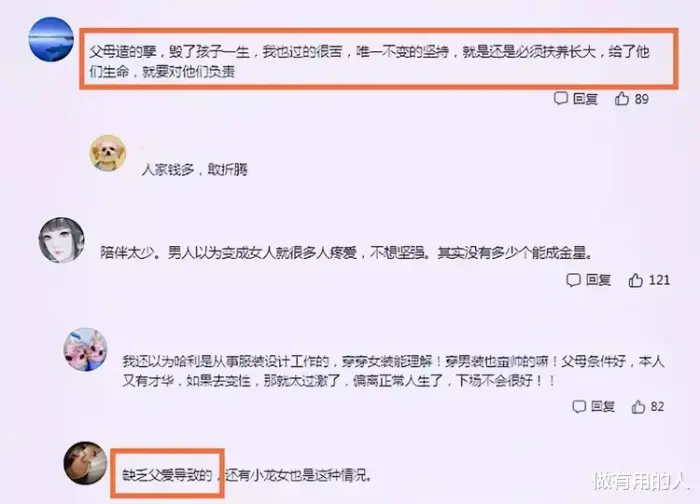This screenshot has width=700, height=504.
Task: Click the highlighted 缺乏父爱导致的 text
Action: coord(167,475)
